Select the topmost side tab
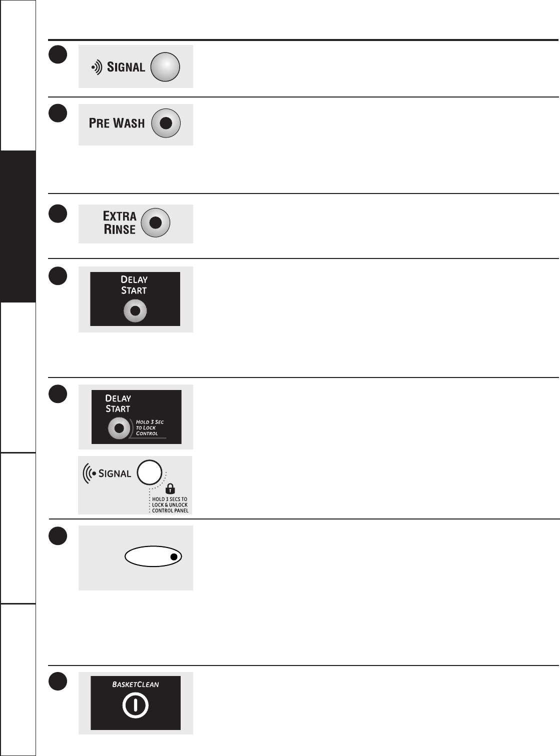 click(x=18, y=75)
